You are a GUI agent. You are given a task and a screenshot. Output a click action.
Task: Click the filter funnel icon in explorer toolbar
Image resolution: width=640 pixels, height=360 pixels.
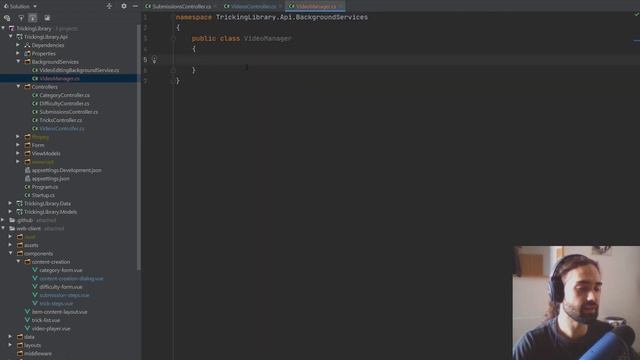21,18
